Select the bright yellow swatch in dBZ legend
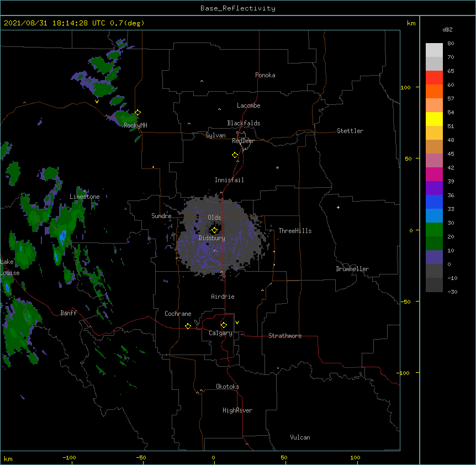The image size is (476, 465). [434, 119]
